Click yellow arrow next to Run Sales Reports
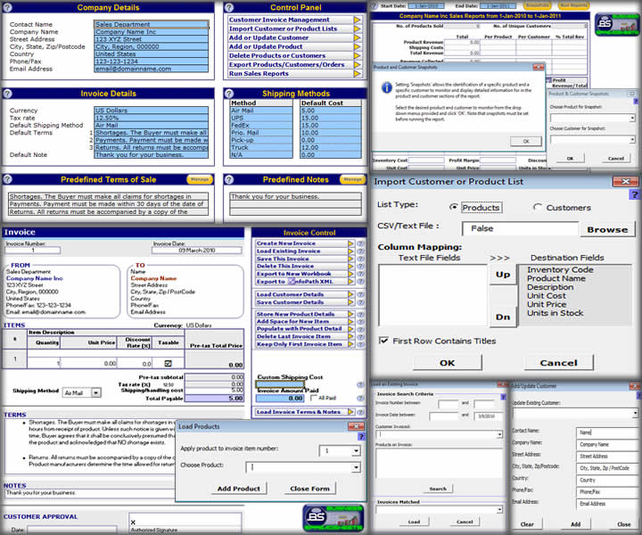 (358, 74)
